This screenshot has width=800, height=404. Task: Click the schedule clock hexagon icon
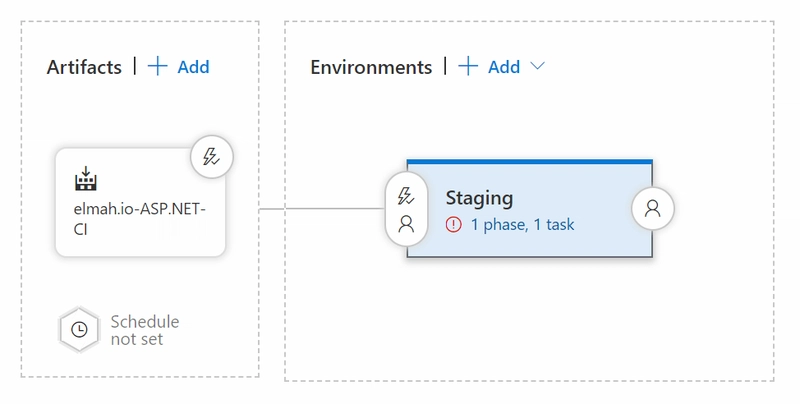click(79, 330)
